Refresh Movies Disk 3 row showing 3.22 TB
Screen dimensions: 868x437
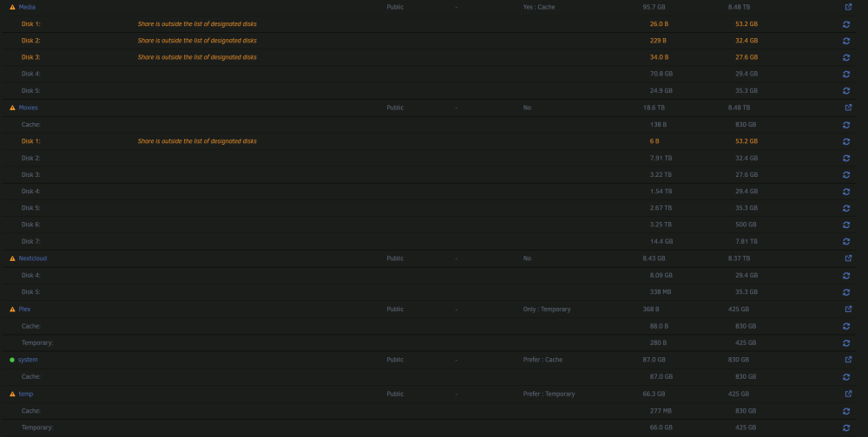coord(845,175)
